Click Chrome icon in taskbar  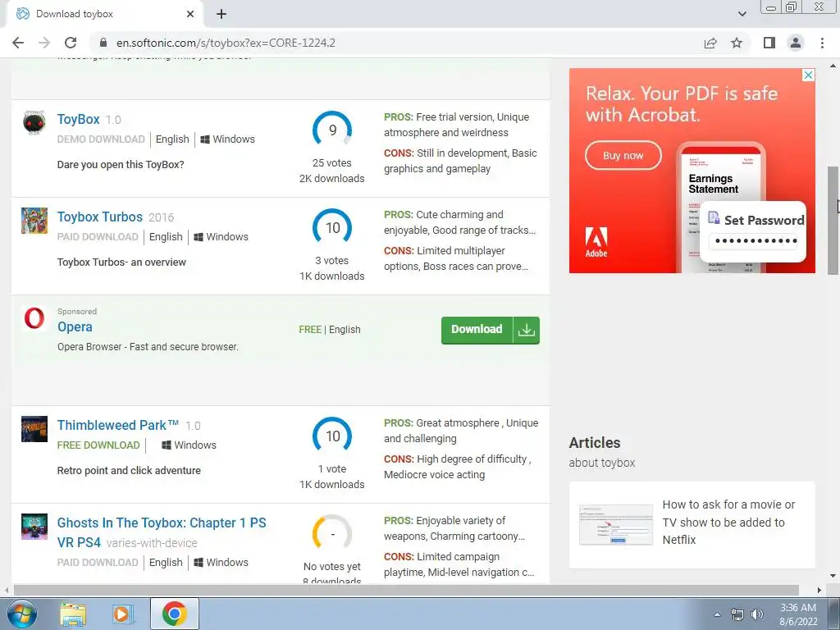174,614
